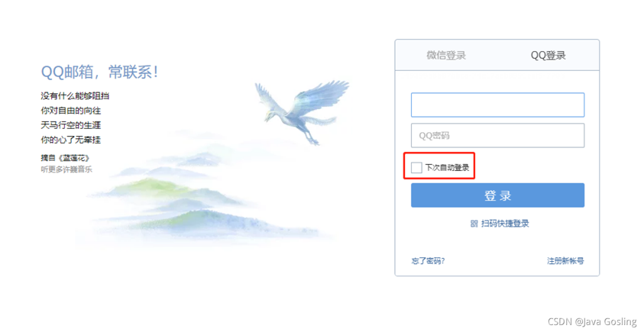Click the QR code icon beside 扫码快捷登录
Viewport: 644px width, 332px height.
pos(474,224)
